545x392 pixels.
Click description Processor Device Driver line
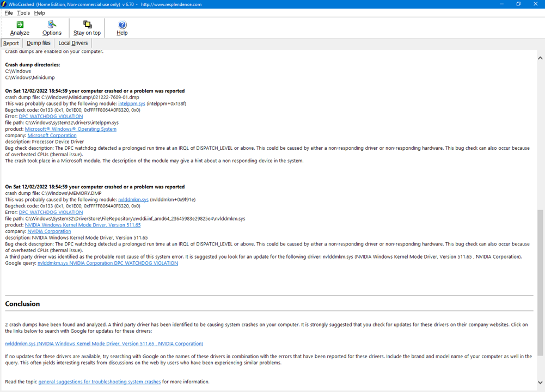(45, 142)
